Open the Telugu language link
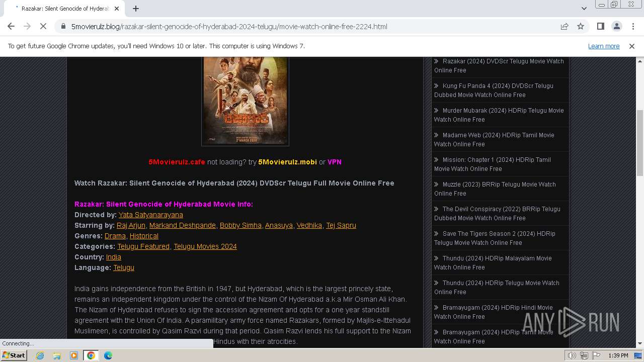This screenshot has width=644, height=362. [x=124, y=267]
